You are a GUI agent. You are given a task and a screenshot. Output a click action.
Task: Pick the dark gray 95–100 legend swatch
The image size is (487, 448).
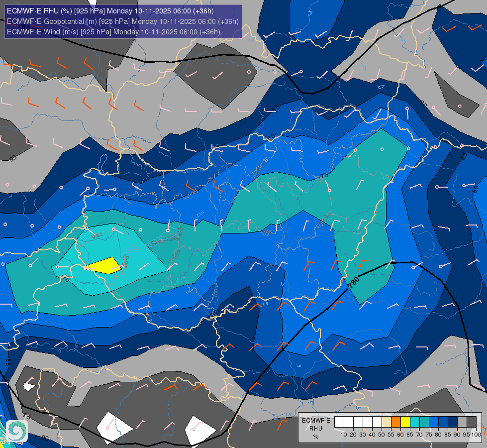click(x=472, y=422)
